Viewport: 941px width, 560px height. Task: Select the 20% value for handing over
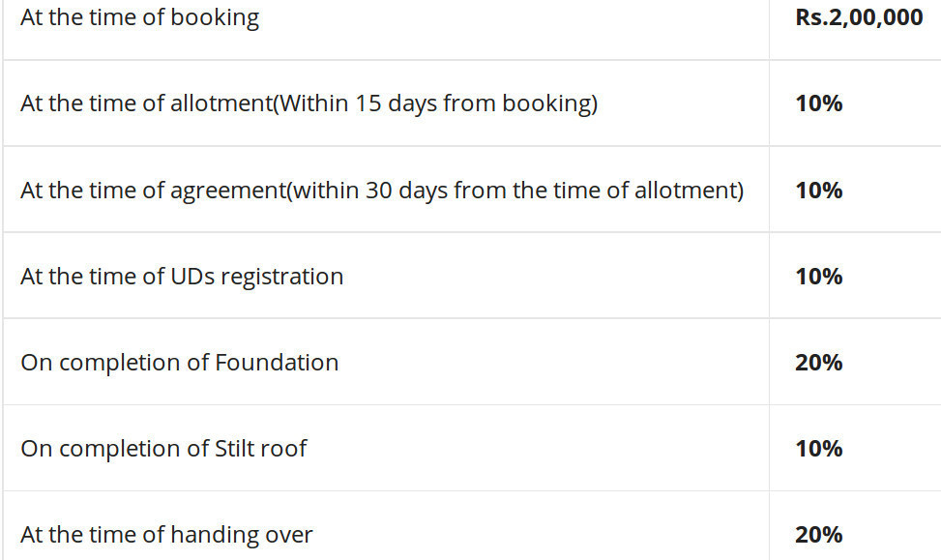coord(818,535)
